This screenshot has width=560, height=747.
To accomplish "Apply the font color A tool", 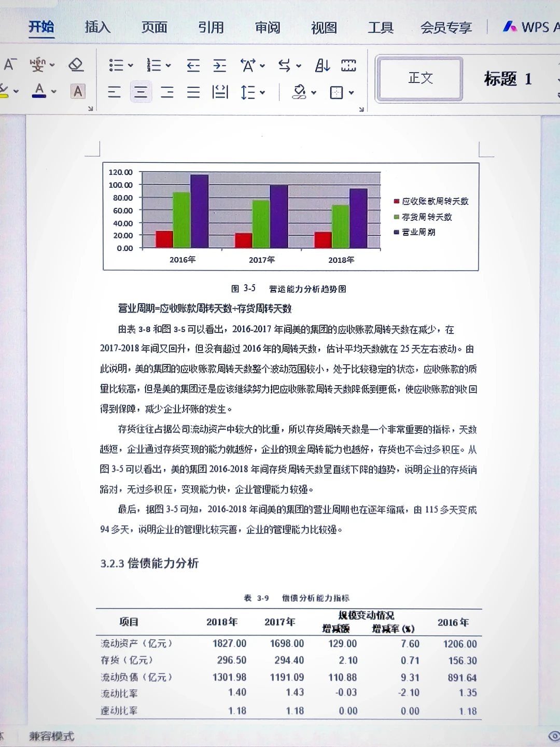I will [39, 91].
